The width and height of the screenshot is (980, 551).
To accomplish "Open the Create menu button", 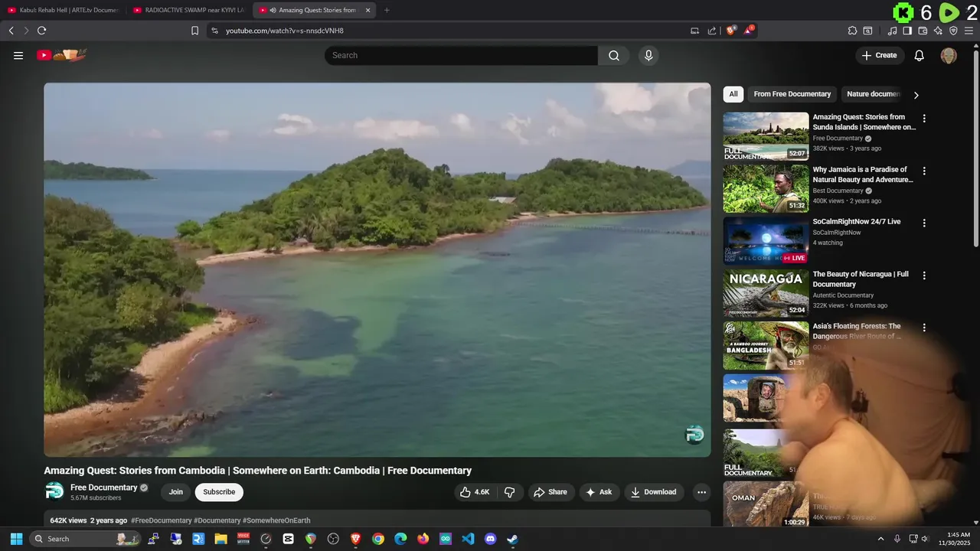I will pos(880,55).
